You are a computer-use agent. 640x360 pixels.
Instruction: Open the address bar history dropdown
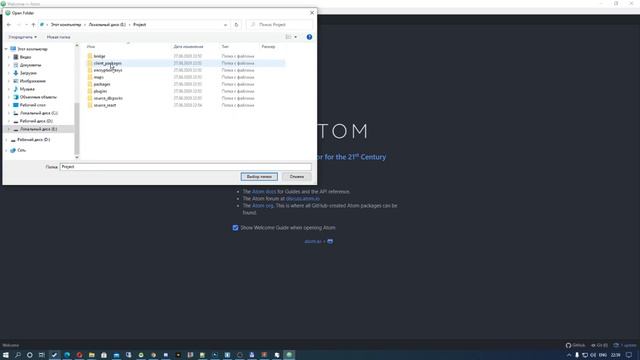pos(225,25)
